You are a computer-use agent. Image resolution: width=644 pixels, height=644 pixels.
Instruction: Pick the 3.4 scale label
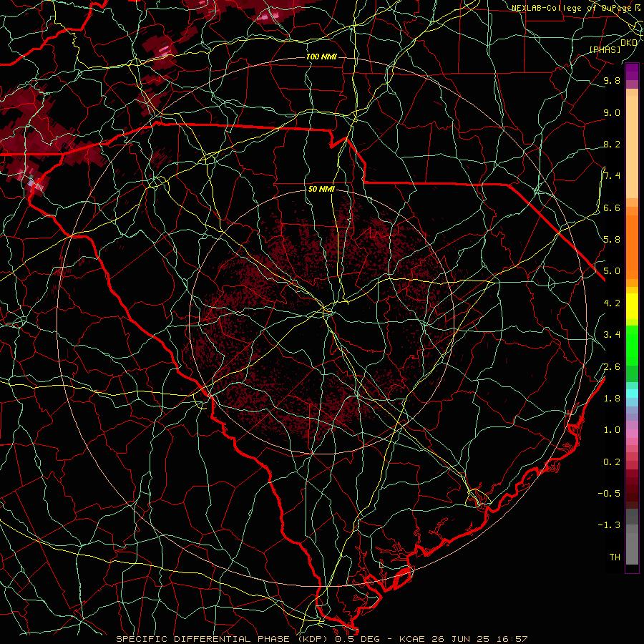pos(612,335)
